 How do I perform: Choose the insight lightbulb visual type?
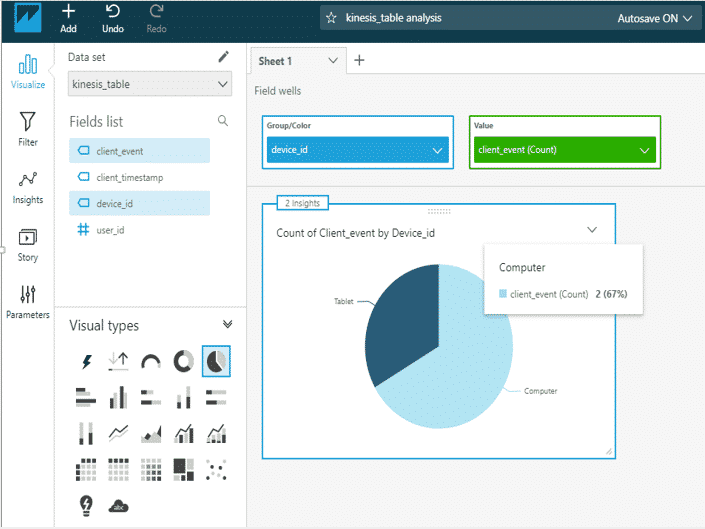point(86,506)
